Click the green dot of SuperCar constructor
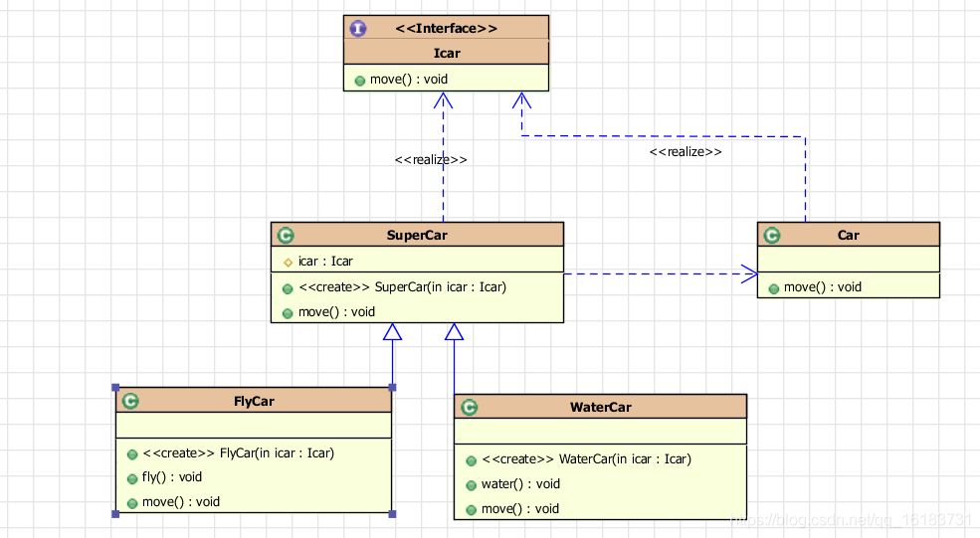 point(288,288)
